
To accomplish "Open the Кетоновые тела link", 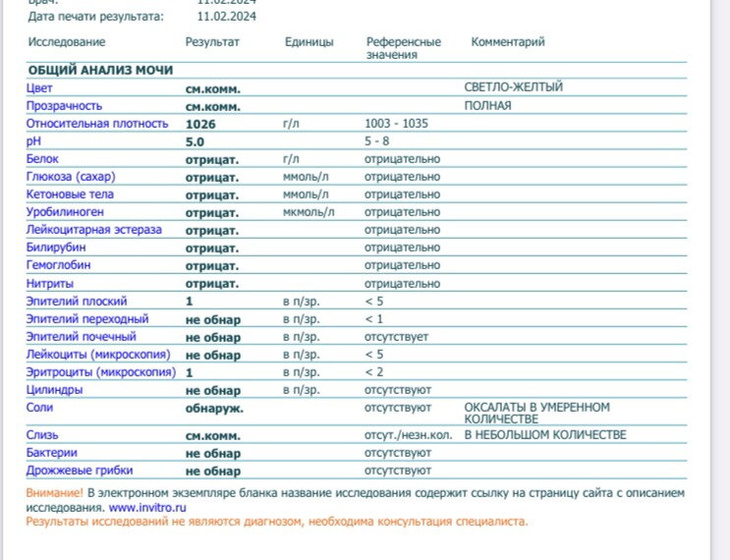I will pos(70,194).
